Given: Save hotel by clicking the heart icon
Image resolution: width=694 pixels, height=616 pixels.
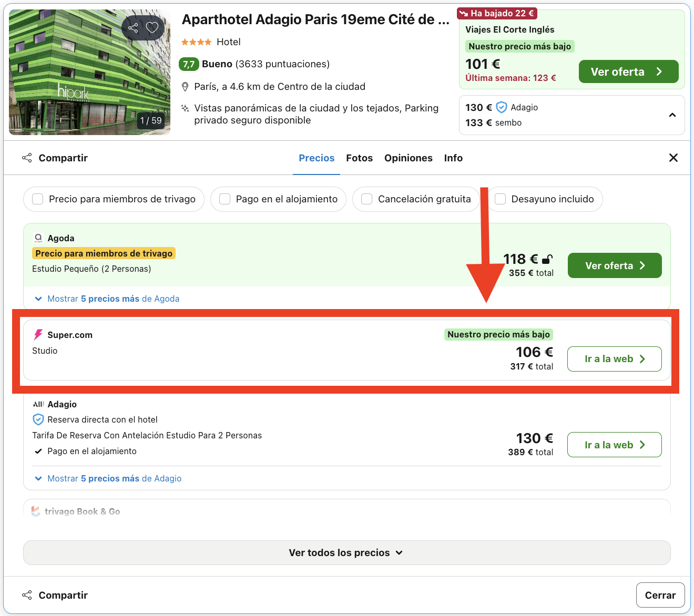Looking at the screenshot, I should pos(152,27).
